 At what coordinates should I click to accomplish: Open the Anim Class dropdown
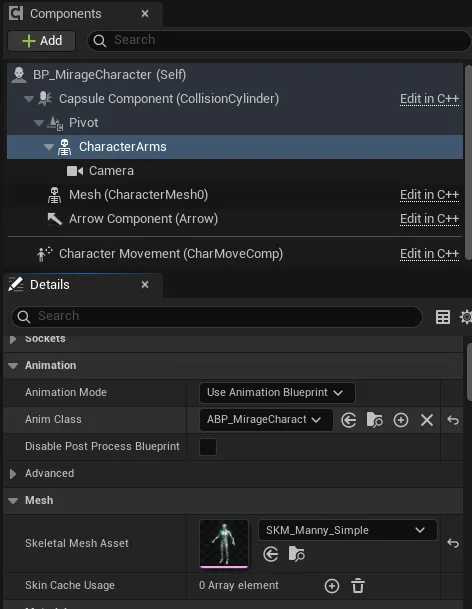pyautogui.click(x=266, y=420)
